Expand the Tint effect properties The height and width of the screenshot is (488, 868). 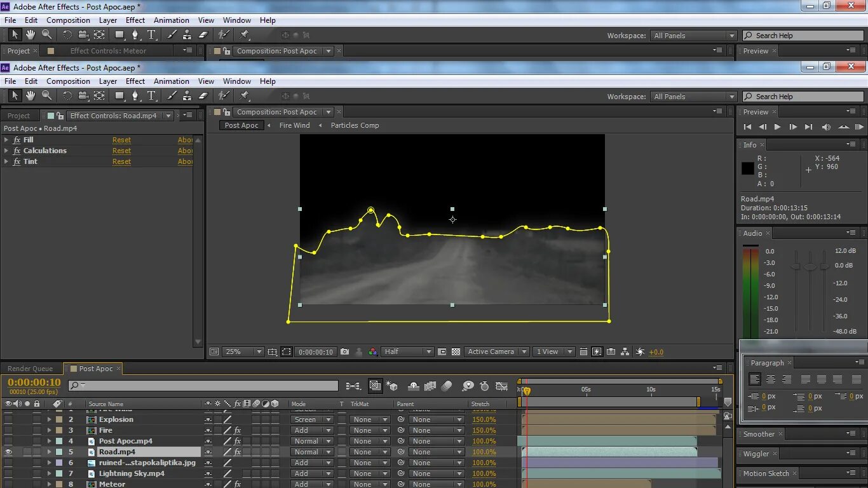pyautogui.click(x=6, y=161)
